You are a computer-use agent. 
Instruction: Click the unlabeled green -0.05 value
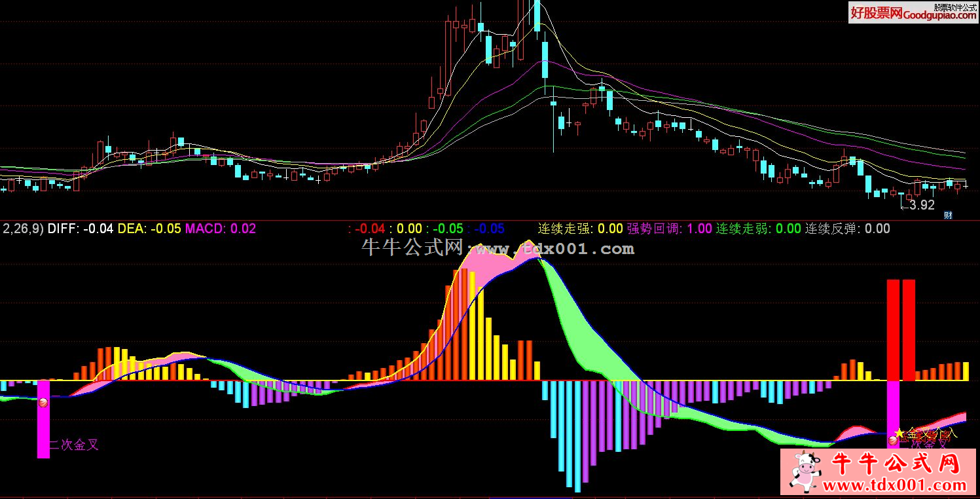pyautogui.click(x=447, y=229)
